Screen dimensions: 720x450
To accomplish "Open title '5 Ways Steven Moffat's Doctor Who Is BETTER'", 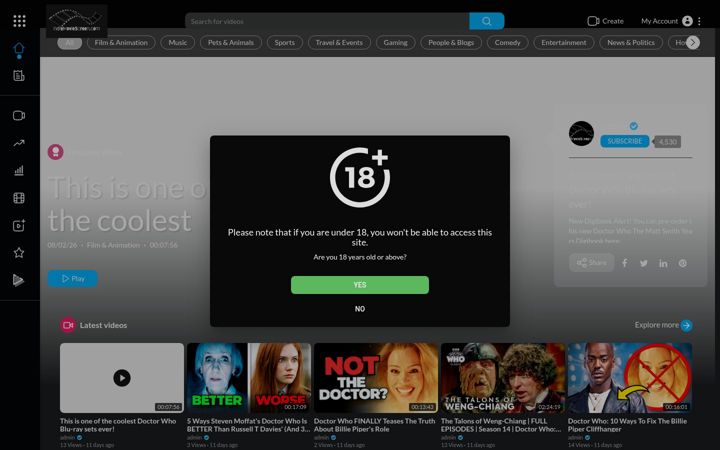I will [x=248, y=425].
